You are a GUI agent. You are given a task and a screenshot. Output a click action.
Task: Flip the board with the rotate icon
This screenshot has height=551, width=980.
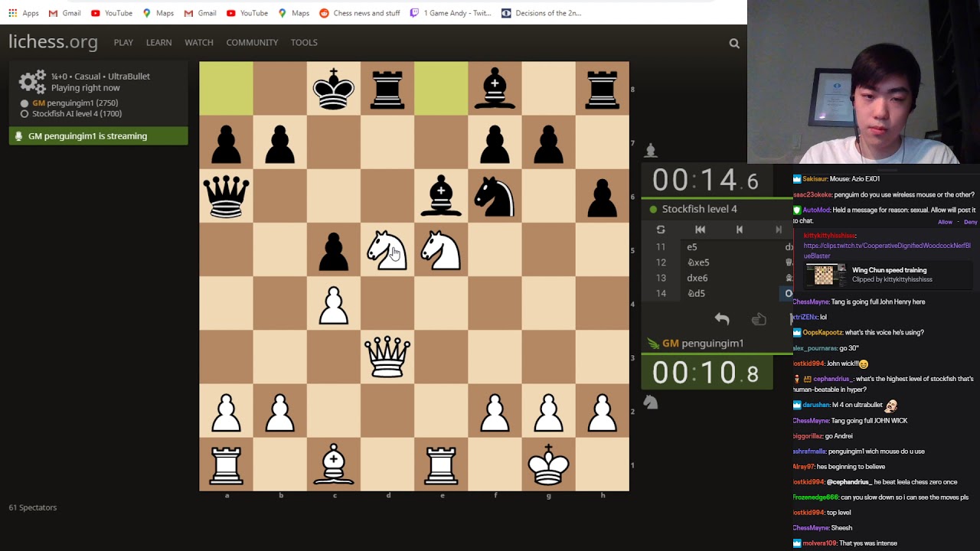(x=661, y=230)
